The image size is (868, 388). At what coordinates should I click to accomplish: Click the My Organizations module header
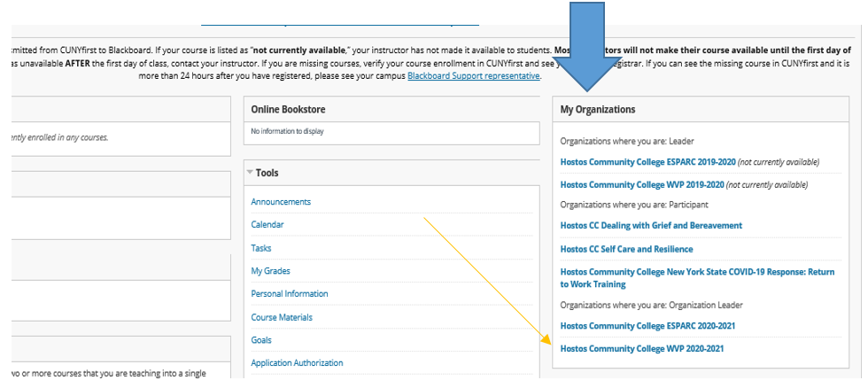point(598,110)
